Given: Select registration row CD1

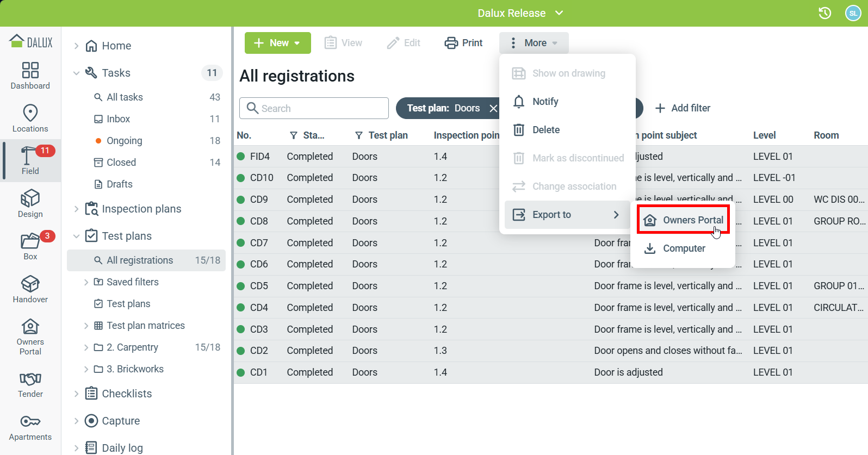Looking at the screenshot, I should click(551, 372).
